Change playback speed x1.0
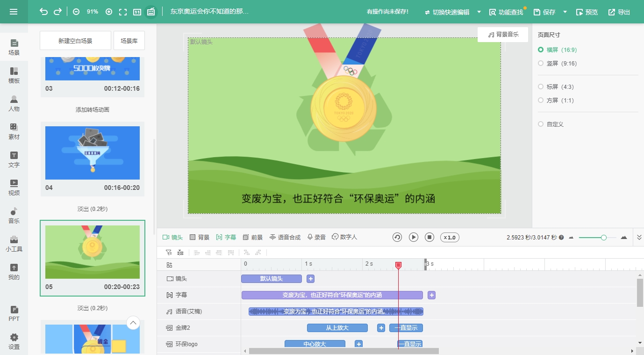644x355 pixels. (x=449, y=237)
